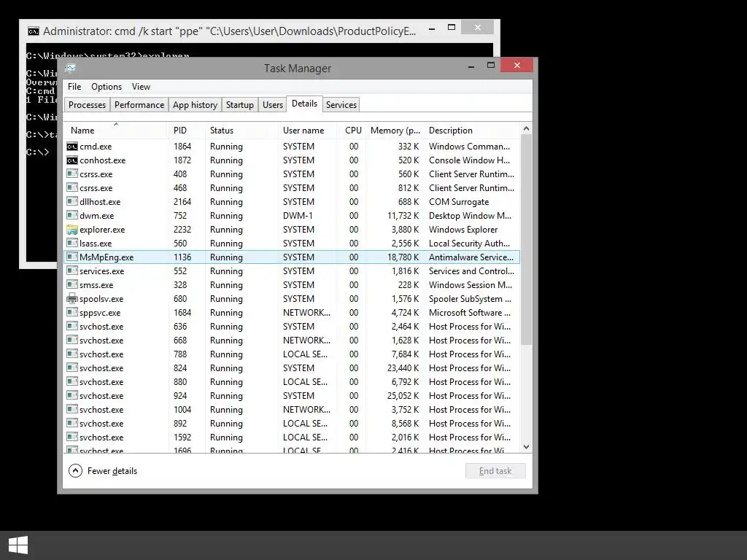Click the Windows Explorer description
The width and height of the screenshot is (747, 560).
click(x=463, y=230)
